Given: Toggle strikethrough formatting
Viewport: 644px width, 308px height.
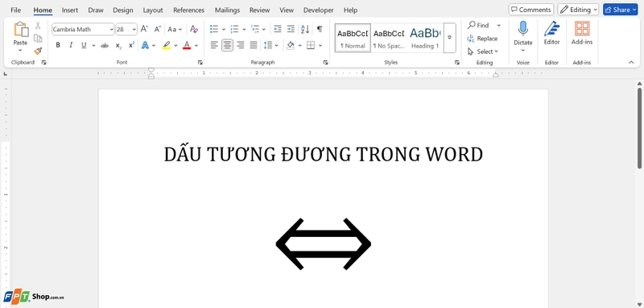Looking at the screenshot, I should tap(105, 45).
